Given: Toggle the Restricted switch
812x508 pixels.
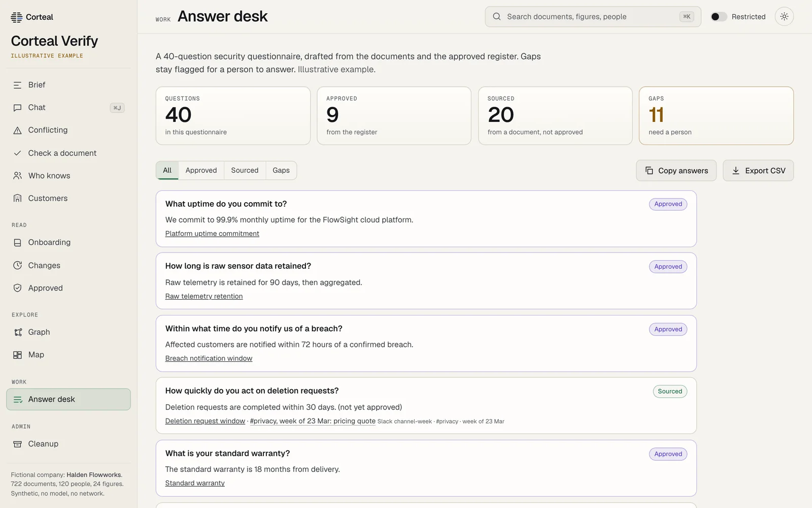Looking at the screenshot, I should tap(718, 17).
